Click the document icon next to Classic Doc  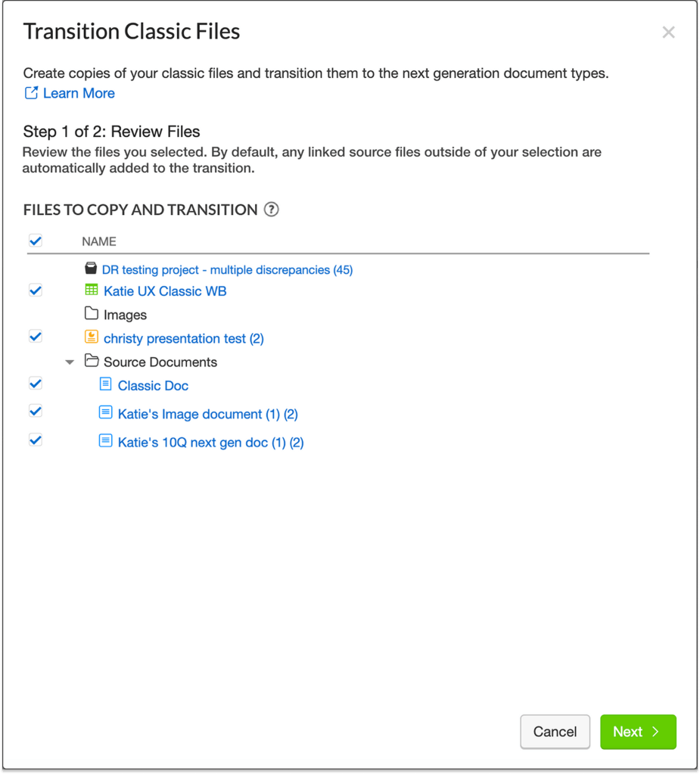point(105,384)
